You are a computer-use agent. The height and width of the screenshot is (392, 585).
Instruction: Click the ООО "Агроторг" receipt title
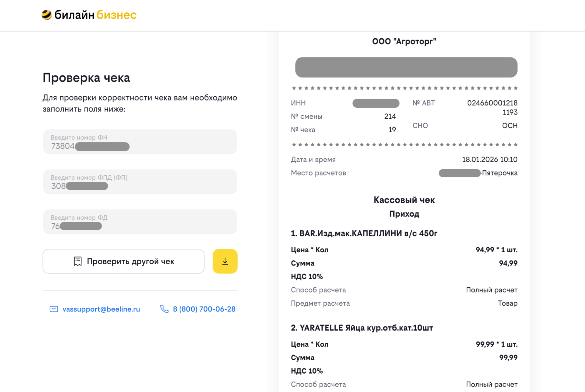[404, 41]
